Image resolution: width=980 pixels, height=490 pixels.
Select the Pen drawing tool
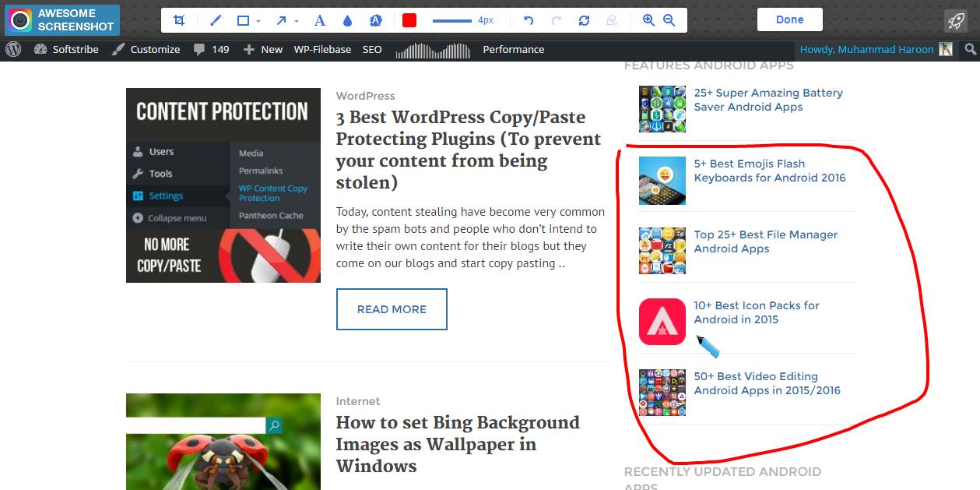216,20
